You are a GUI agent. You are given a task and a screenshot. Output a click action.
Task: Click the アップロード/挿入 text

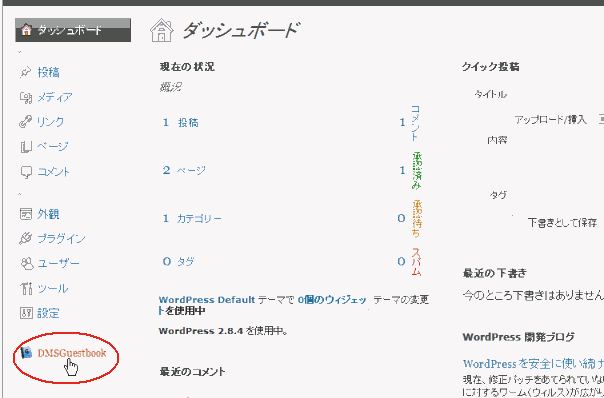tap(550, 120)
